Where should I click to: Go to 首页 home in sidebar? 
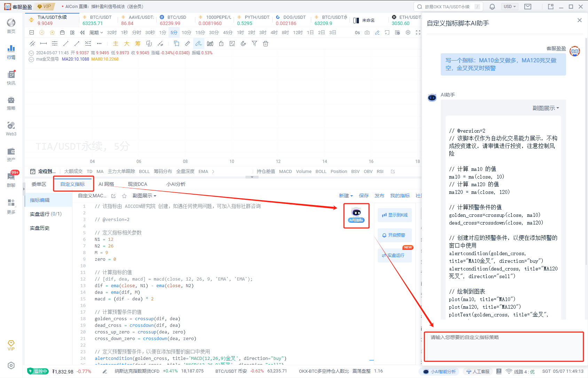click(11, 26)
